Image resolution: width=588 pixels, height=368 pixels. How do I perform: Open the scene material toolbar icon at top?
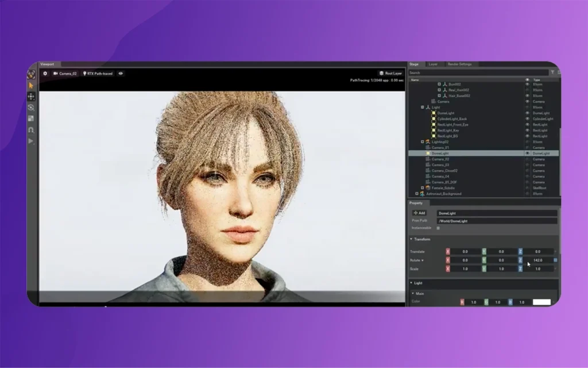tap(31, 75)
